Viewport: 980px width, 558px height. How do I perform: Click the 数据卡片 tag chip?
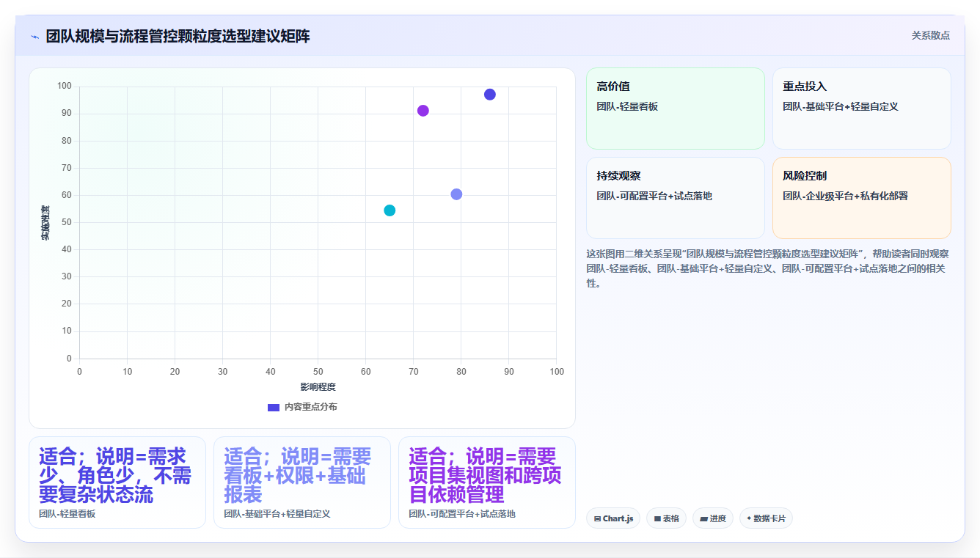[x=766, y=518]
